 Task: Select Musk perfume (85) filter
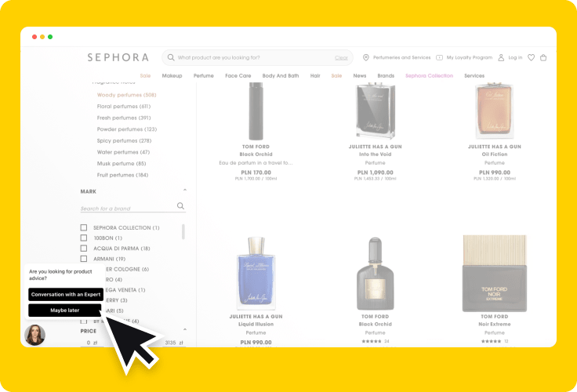coord(122,163)
